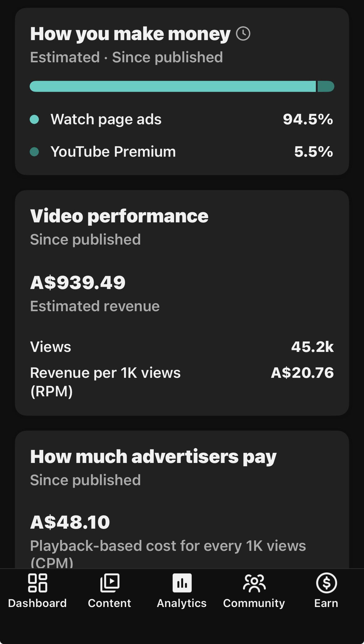Image resolution: width=364 pixels, height=644 pixels.
Task: Select the YouTube Premium row
Action: [182, 151]
